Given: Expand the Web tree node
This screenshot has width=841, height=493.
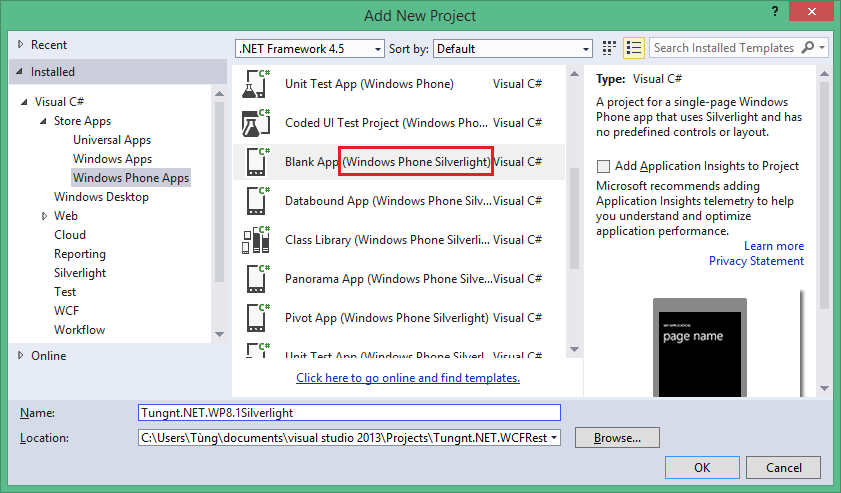Looking at the screenshot, I should 44,216.
